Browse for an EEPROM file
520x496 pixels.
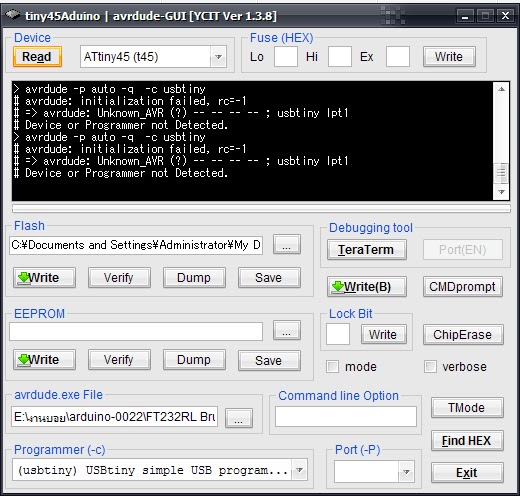(x=287, y=330)
